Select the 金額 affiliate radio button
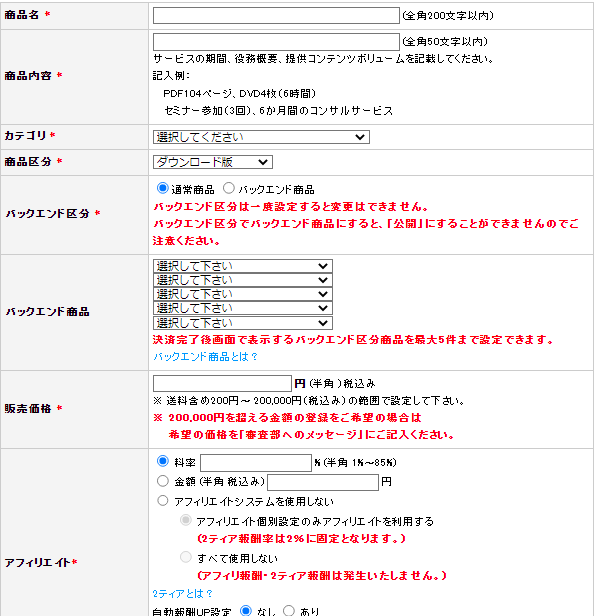Screen dimensions: 595x616 pyautogui.click(x=163, y=480)
